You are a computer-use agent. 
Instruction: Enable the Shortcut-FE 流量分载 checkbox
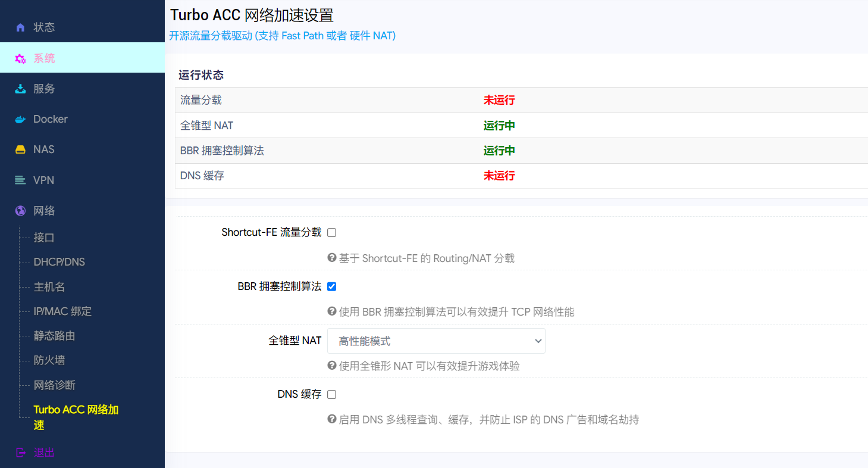(332, 232)
